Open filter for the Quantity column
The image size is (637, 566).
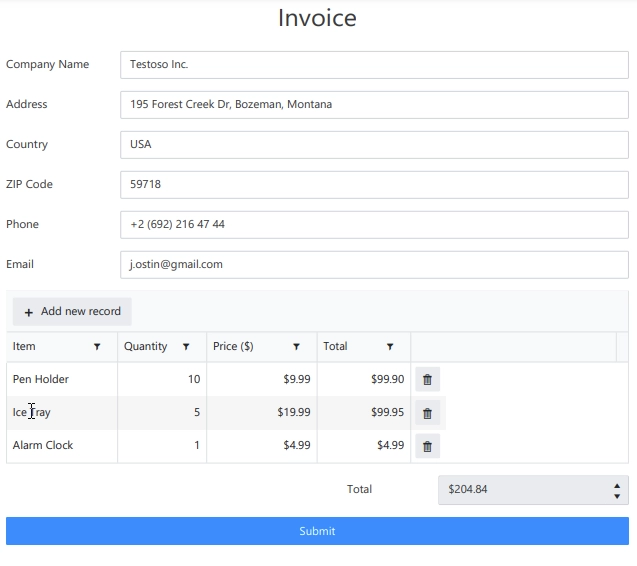pos(186,347)
